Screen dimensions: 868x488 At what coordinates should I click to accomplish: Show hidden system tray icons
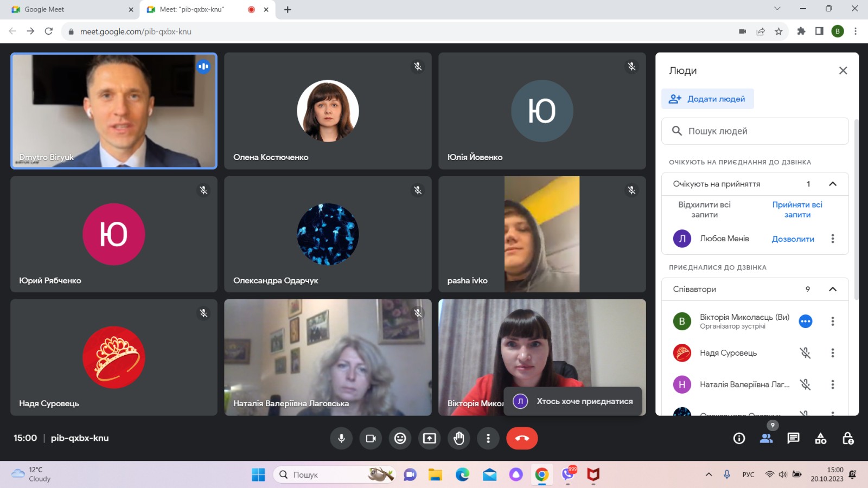click(709, 474)
